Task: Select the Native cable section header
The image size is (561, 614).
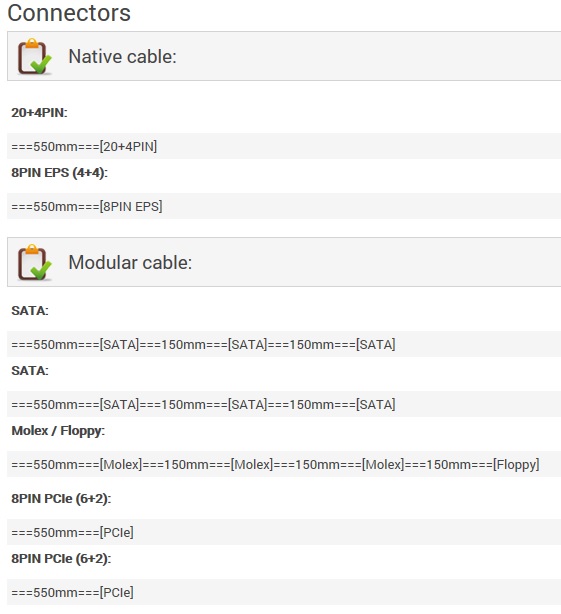Action: (284, 56)
